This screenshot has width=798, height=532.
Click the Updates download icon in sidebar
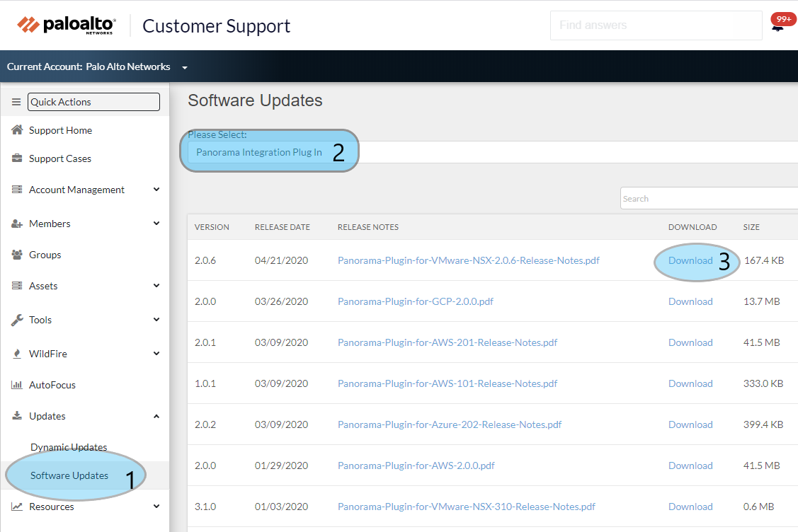(16, 416)
